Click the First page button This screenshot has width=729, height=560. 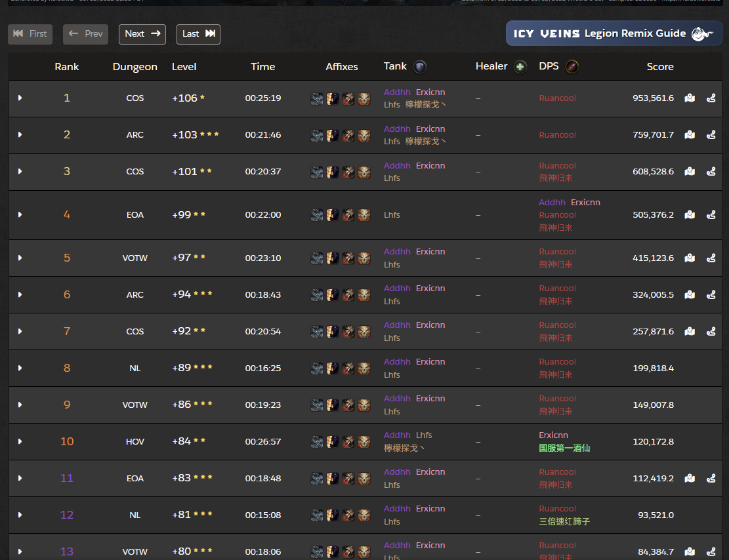click(30, 34)
